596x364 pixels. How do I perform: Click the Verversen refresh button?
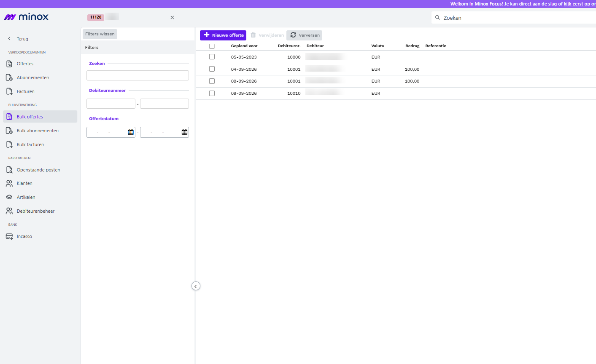[304, 35]
